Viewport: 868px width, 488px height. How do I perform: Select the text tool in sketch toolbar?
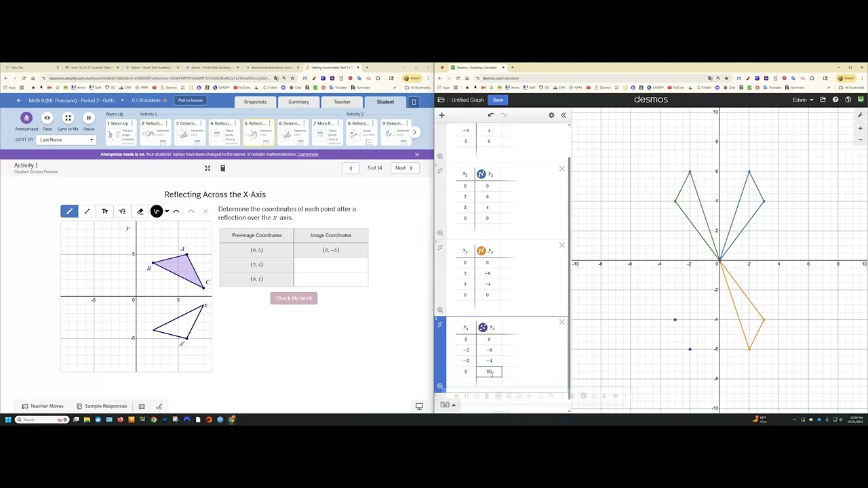point(104,211)
